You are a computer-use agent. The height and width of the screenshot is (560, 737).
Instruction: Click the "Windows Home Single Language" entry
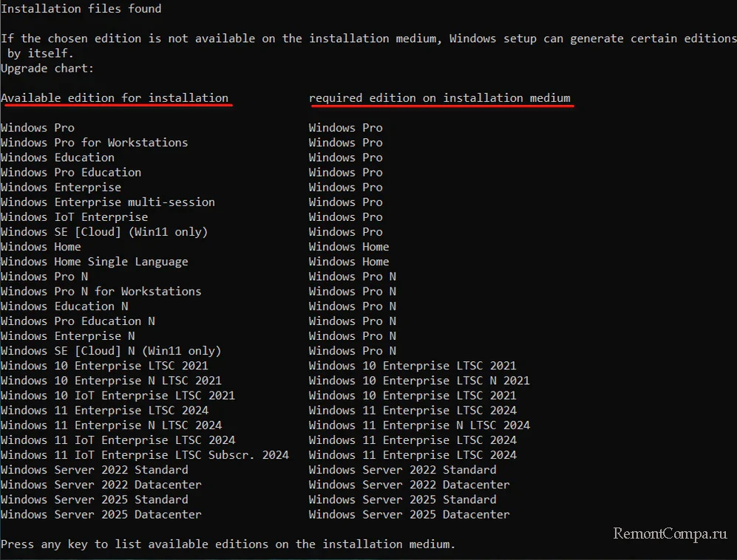(x=94, y=262)
